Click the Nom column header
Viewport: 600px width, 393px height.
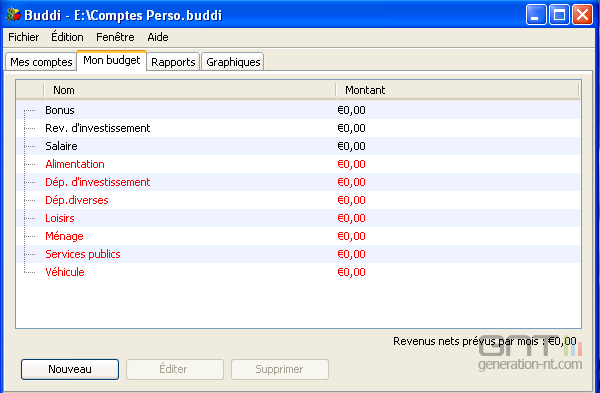coord(190,90)
